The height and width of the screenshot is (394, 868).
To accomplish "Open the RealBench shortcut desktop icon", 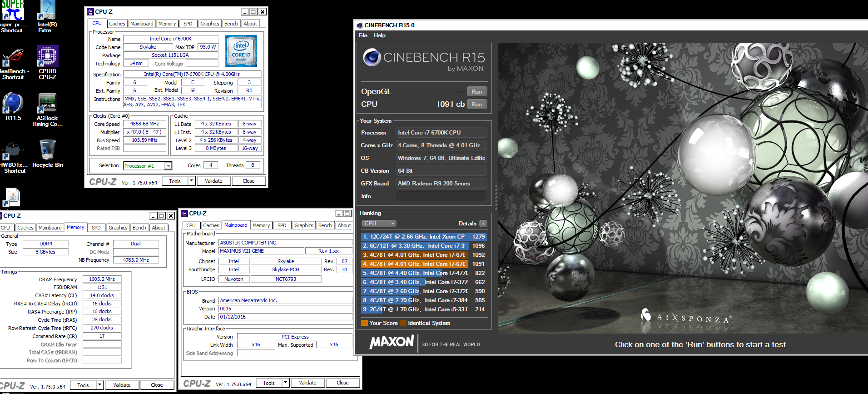I will 14,63.
